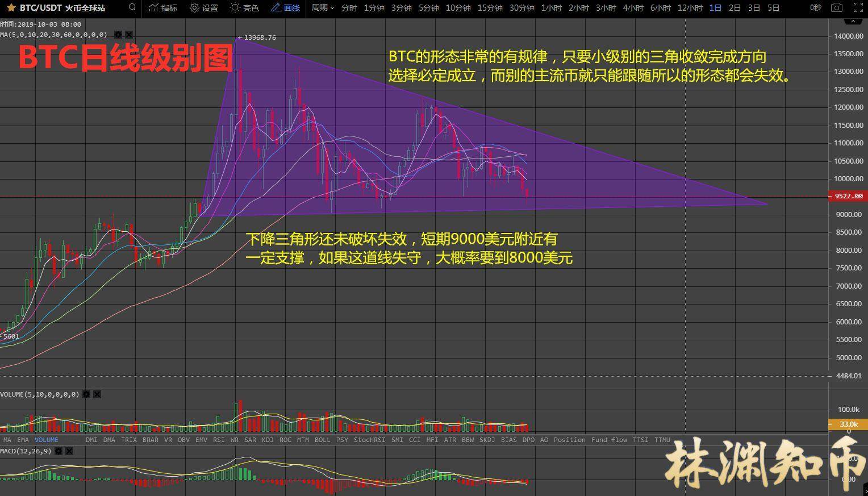Open the trading pair search

(132, 7)
